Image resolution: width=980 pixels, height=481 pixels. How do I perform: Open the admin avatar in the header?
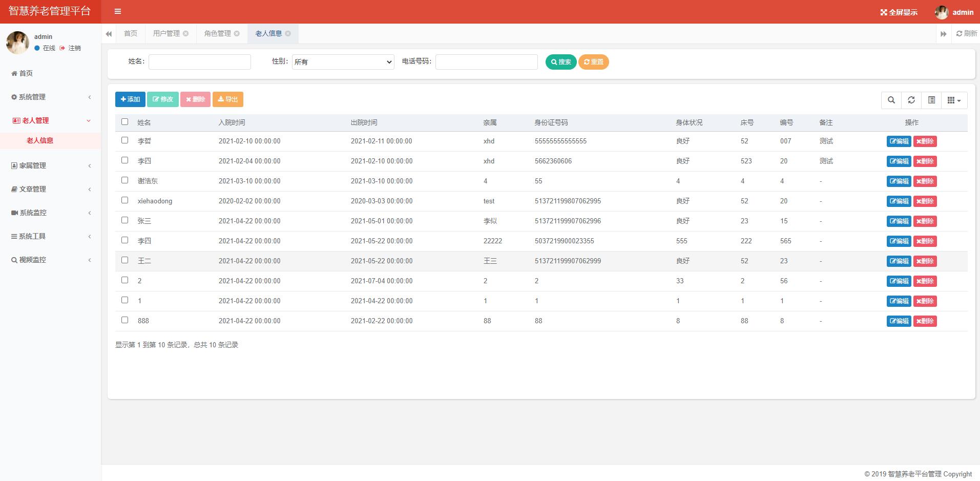[941, 12]
